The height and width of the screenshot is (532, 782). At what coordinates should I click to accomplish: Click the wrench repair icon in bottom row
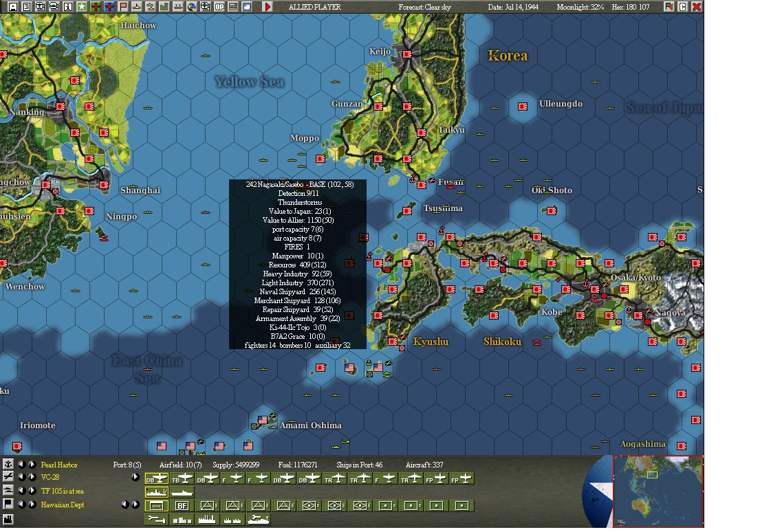[157, 520]
